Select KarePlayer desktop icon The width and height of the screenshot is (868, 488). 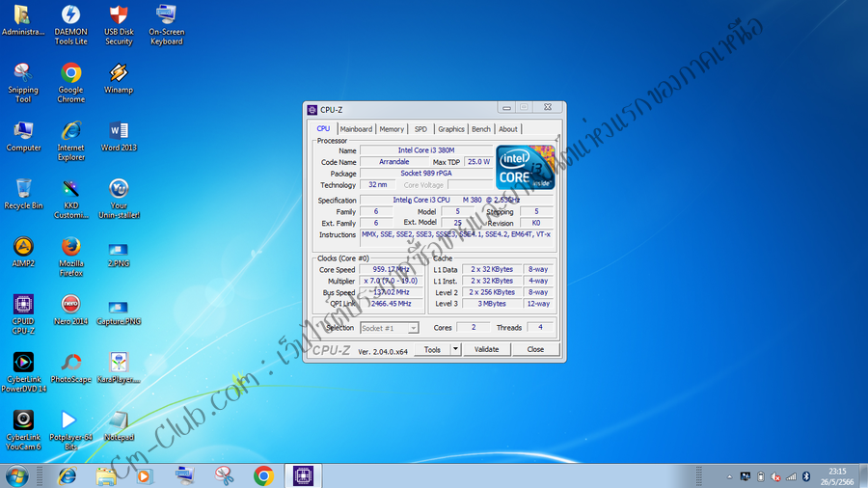click(119, 367)
